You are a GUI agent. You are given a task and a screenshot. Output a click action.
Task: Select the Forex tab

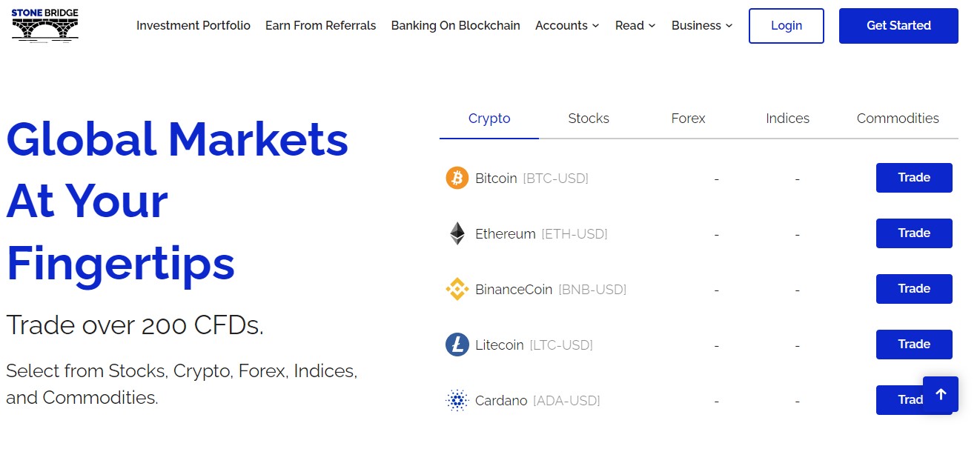coord(688,119)
